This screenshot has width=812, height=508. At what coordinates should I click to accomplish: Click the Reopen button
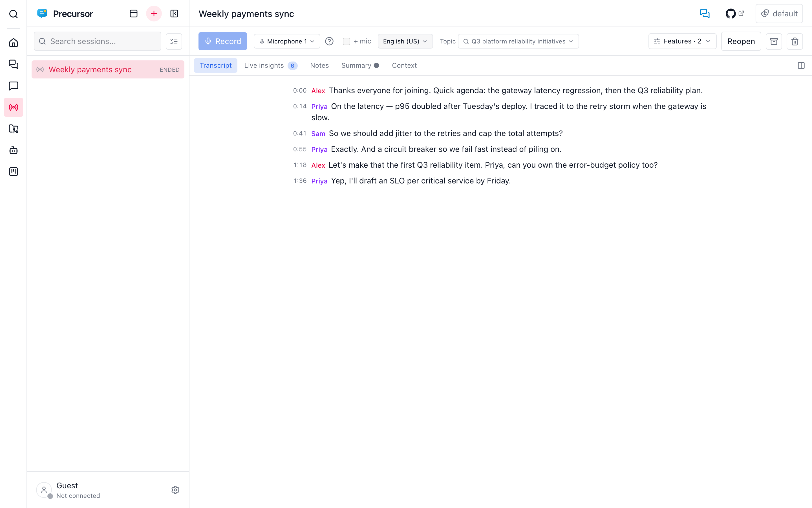click(741, 41)
